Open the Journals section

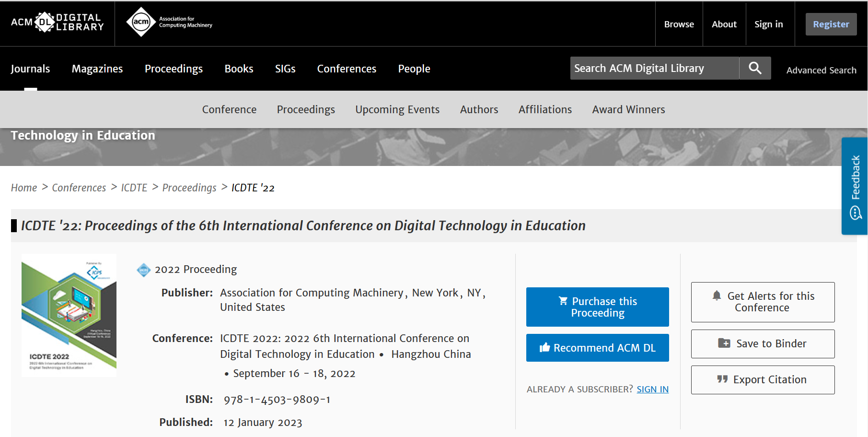point(30,69)
